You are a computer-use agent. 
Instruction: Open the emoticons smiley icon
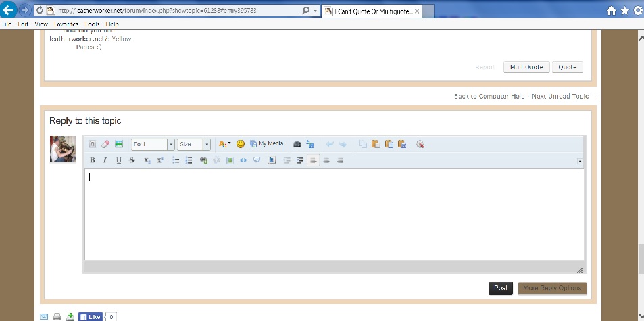coord(241,144)
